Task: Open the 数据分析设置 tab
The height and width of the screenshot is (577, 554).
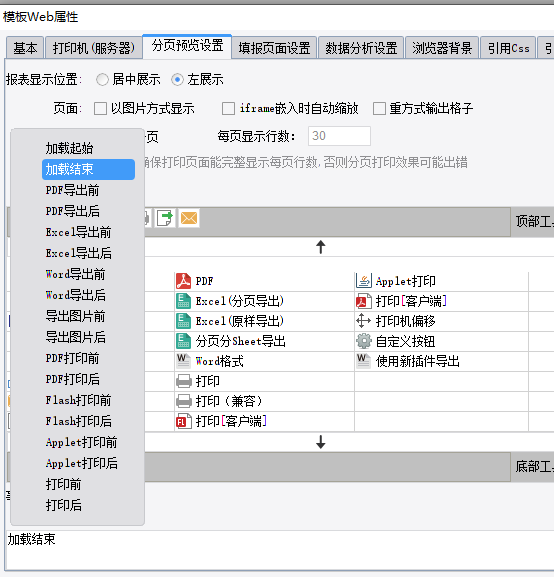Action: (x=361, y=48)
